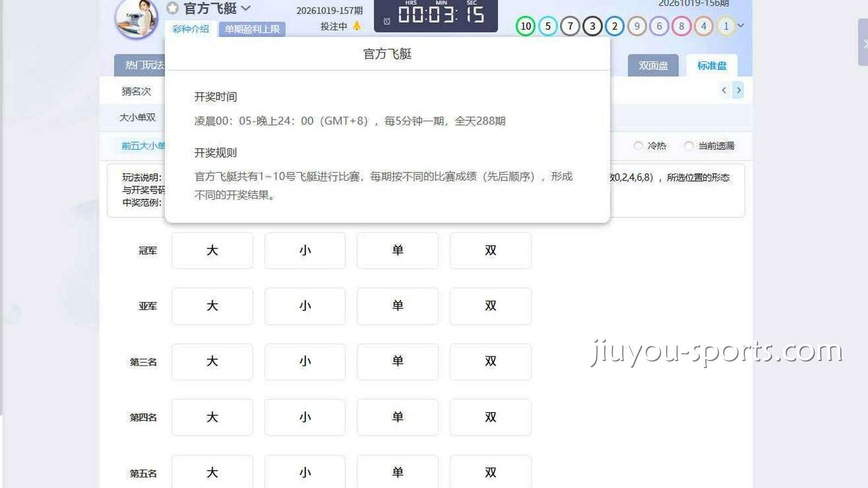Click the collapse handle on the right edge
This screenshot has width=868, height=488.
coord(863,42)
